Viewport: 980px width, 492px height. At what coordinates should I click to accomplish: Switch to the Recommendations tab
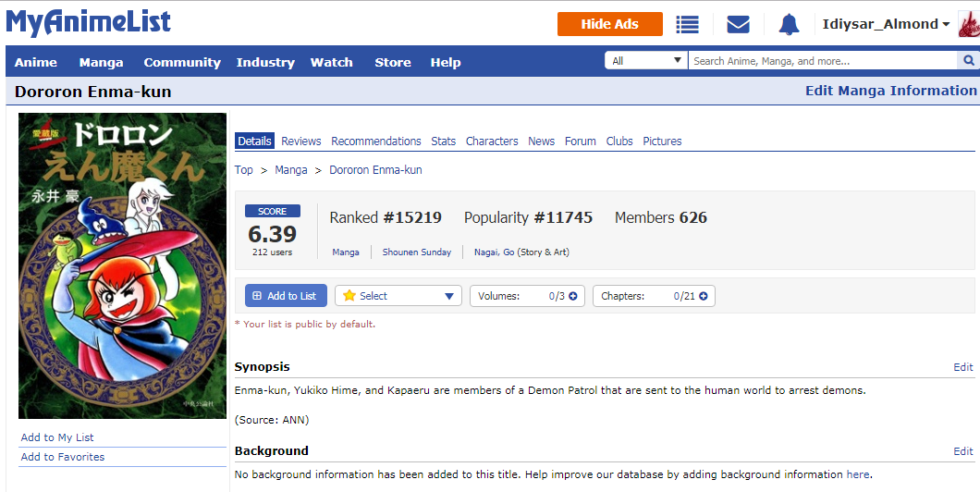point(375,141)
